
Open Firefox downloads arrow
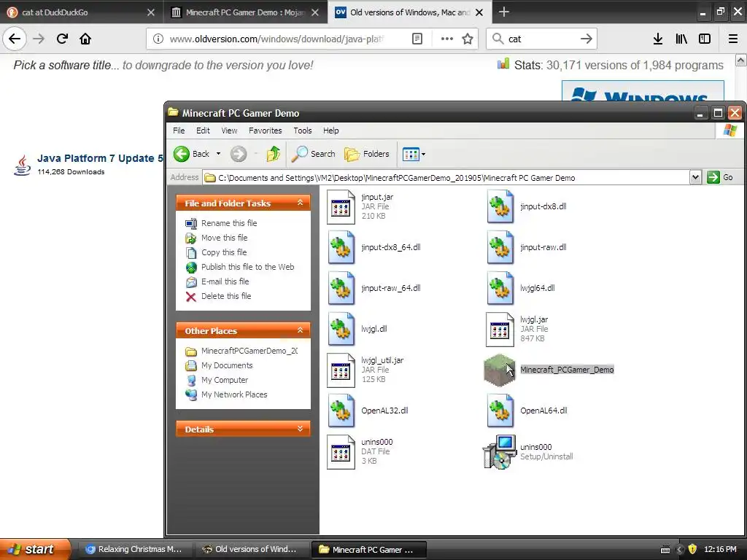[x=658, y=39]
